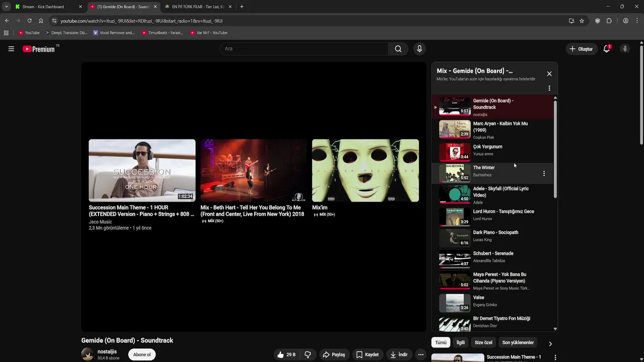Image resolution: width=644 pixels, height=362 pixels.
Task: Select the Son yüklenenler filter chip
Action: [518, 342]
